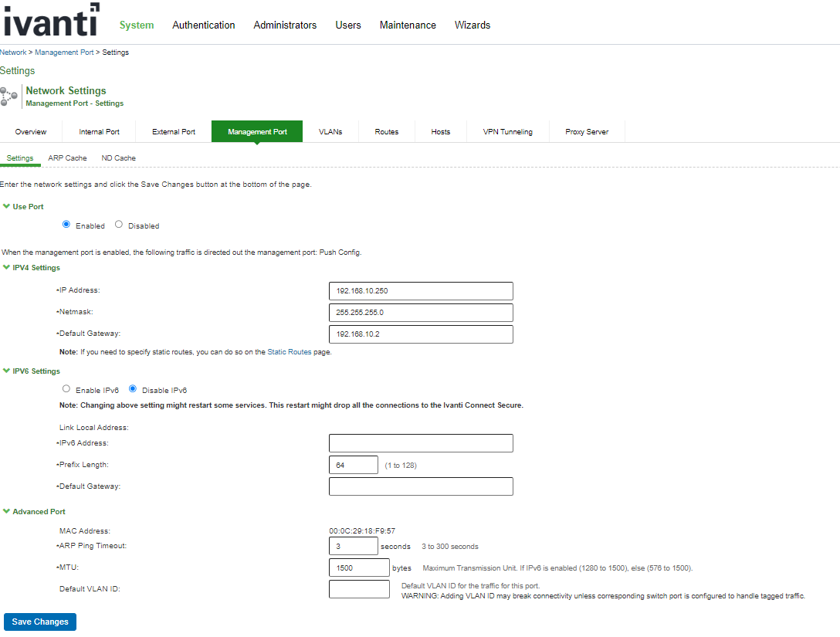The width and height of the screenshot is (840, 637).
Task: Follow the Static Routes link
Action: (290, 352)
